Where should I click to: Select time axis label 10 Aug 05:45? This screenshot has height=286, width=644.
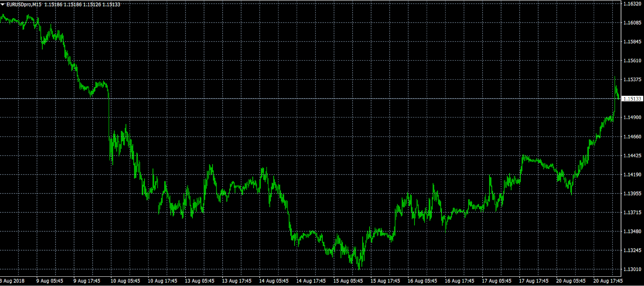coord(125,281)
